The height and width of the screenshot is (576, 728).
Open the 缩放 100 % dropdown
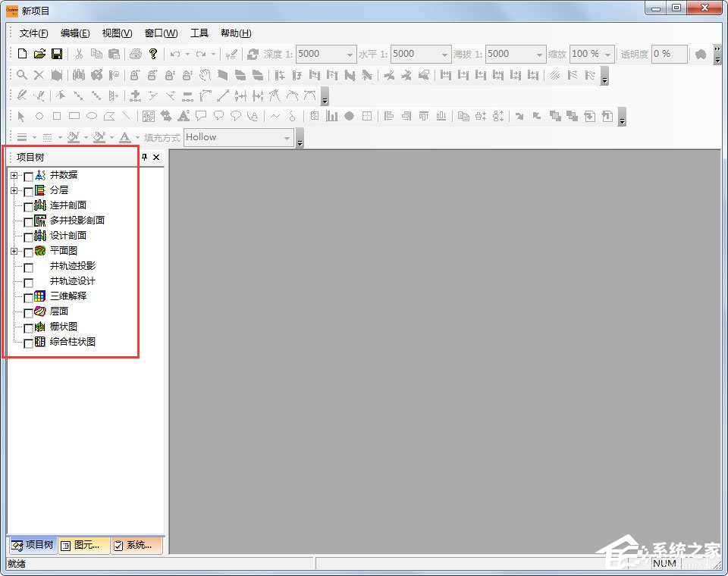[x=607, y=55]
